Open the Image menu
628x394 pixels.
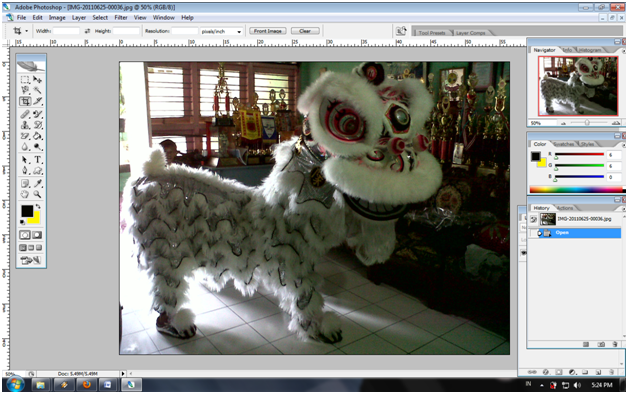click(x=57, y=18)
